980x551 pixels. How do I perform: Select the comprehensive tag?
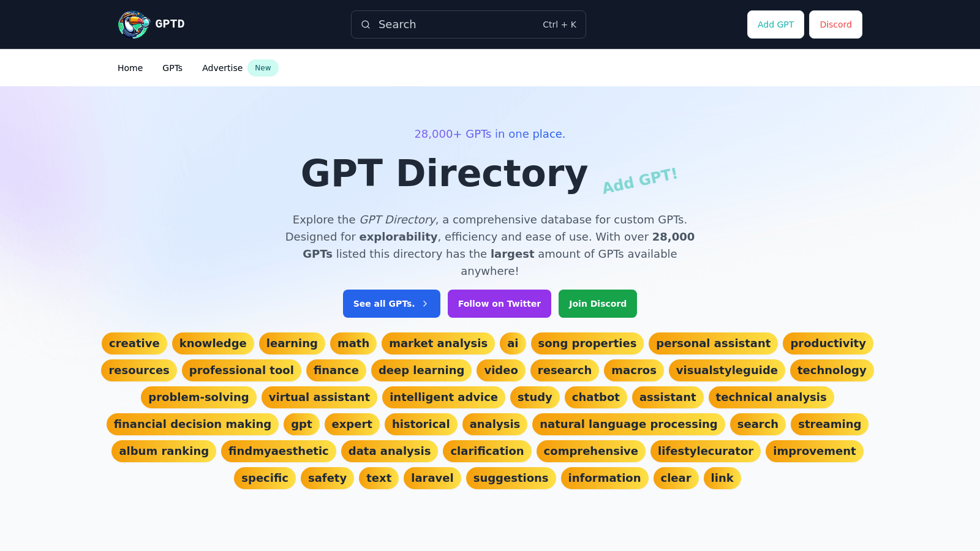point(591,451)
